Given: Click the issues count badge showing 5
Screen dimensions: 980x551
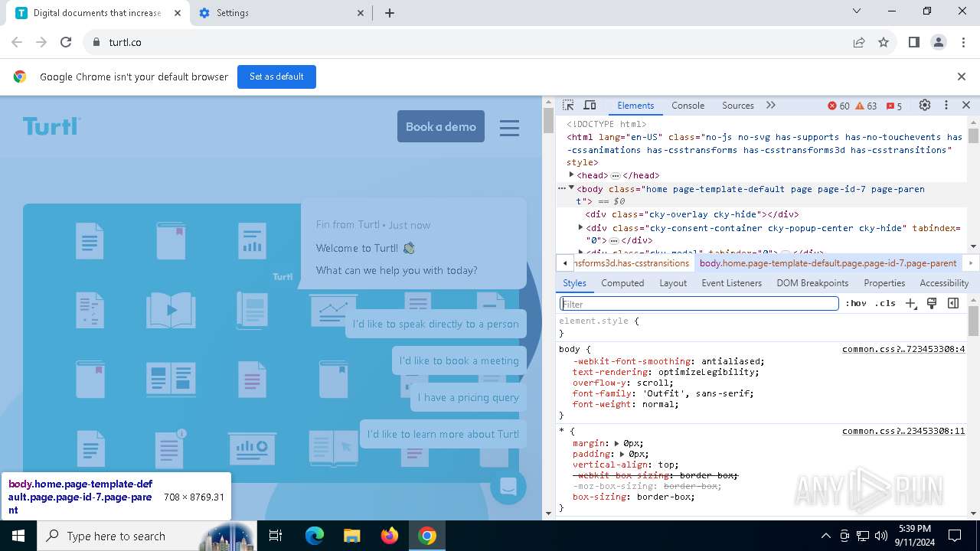Looking at the screenshot, I should tap(893, 106).
